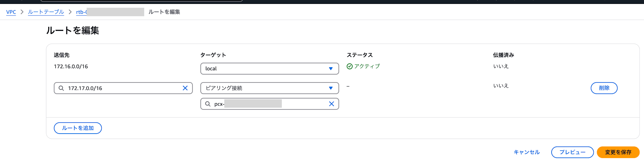Click the arrow on the local dropdown
This screenshot has width=644, height=160.
tap(331, 69)
